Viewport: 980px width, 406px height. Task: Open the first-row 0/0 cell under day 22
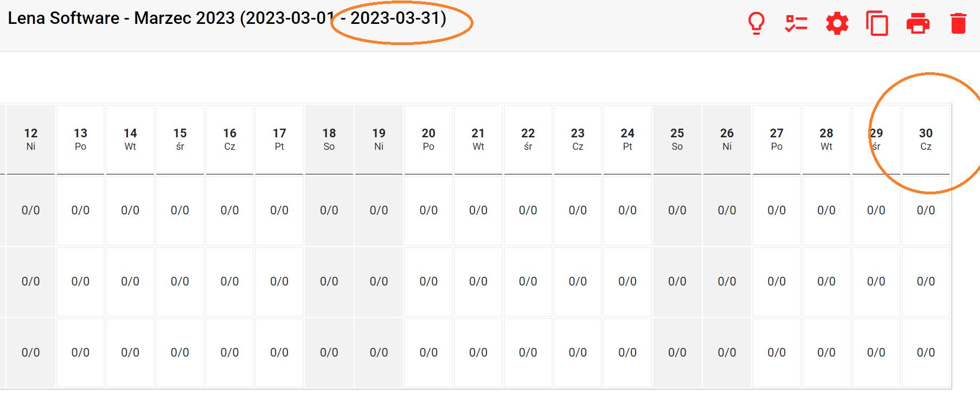(x=528, y=210)
